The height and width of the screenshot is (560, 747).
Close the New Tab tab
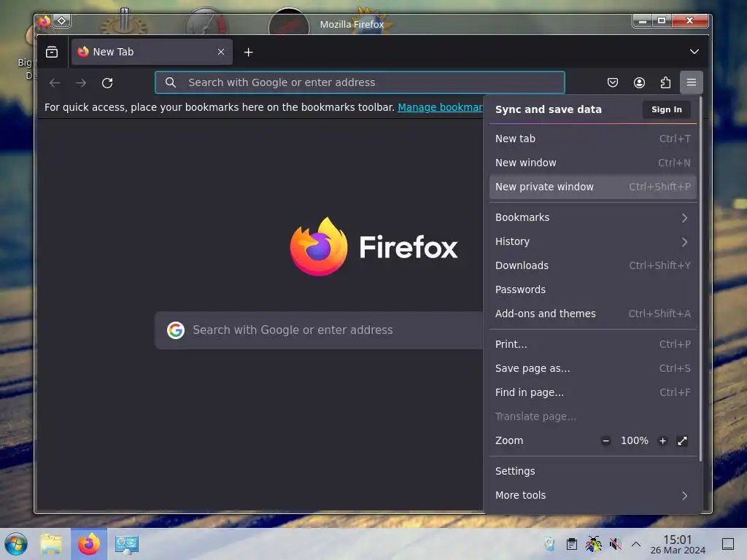(x=220, y=52)
